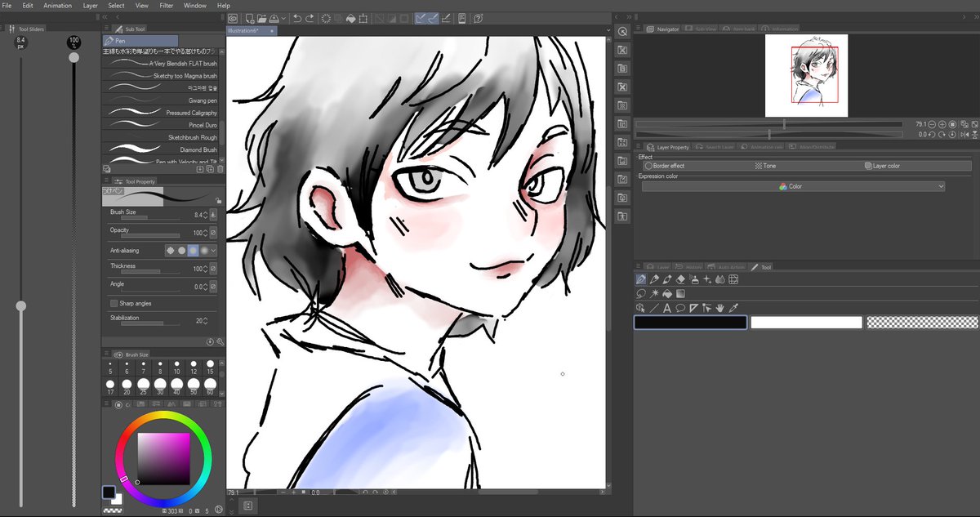The width and height of the screenshot is (980, 517).
Task: Click the Navigator zoom slider
Action: tap(769, 124)
